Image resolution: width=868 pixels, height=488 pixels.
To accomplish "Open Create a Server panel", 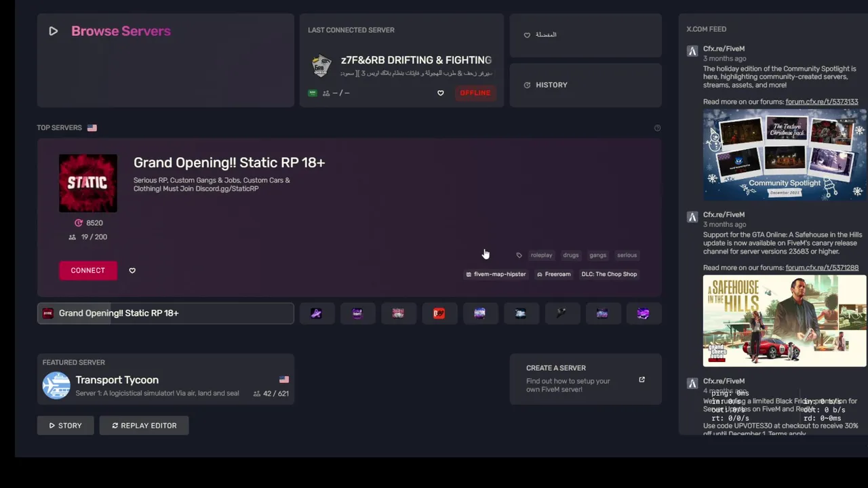I will [585, 380].
